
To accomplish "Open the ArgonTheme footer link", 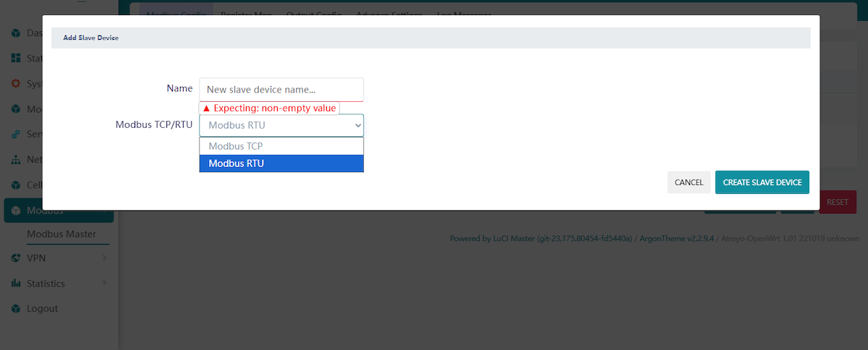I will [x=676, y=238].
